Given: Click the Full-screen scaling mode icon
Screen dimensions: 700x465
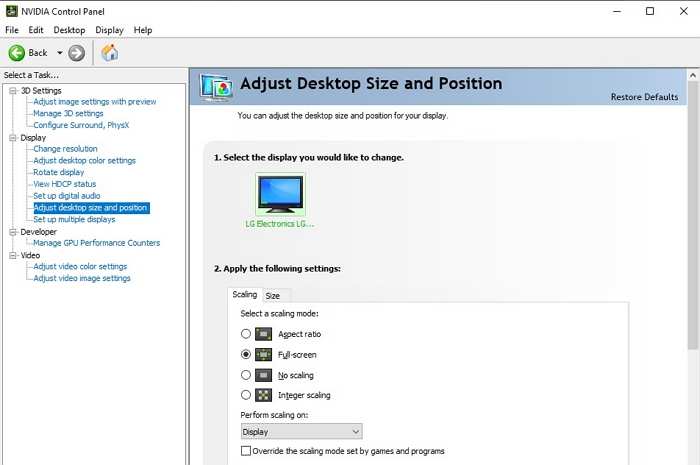Looking at the screenshot, I should click(x=263, y=354).
